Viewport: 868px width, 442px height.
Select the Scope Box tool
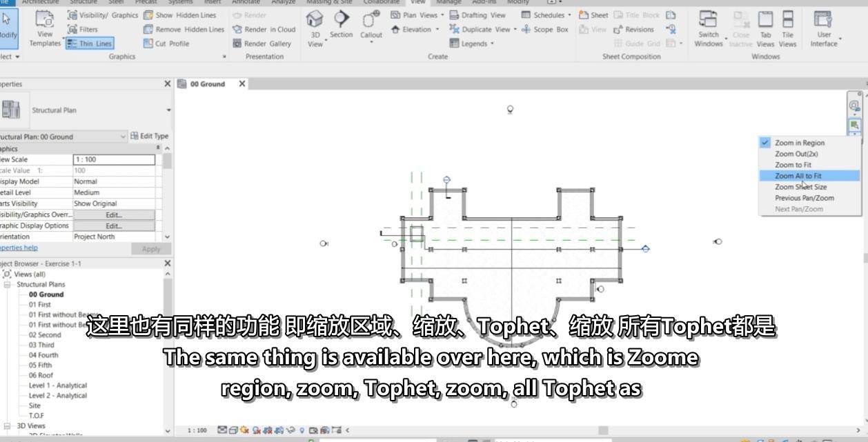pos(545,30)
